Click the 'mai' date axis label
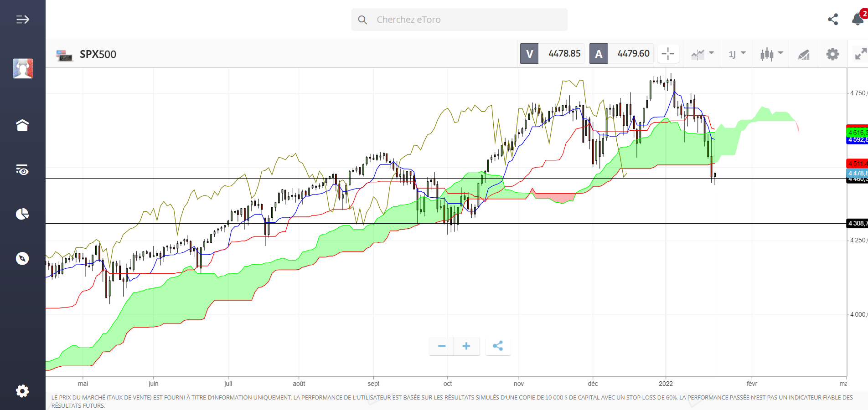Image resolution: width=868 pixels, height=410 pixels. coord(83,384)
